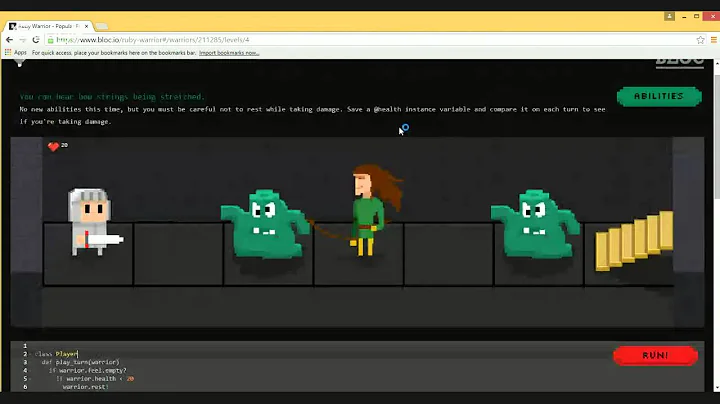Open a new tab with the blank tab button
Image resolution: width=720 pixels, height=404 pixels.
(x=102, y=26)
